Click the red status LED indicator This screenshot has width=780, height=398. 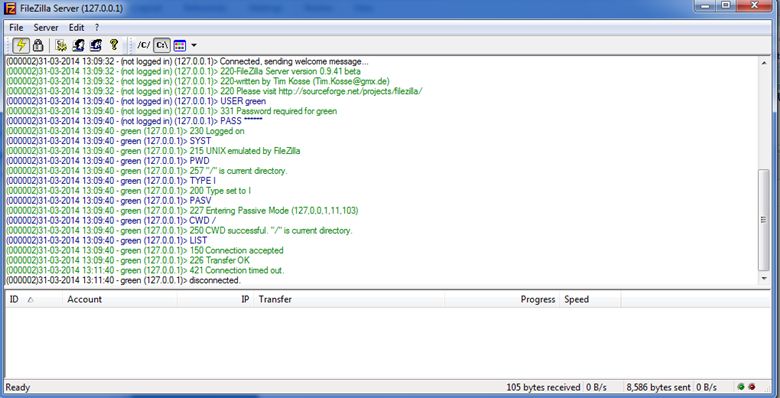coord(751,387)
